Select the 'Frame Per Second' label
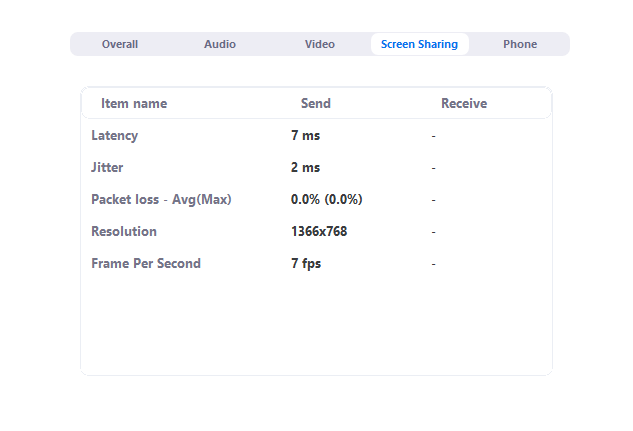Screen dimensions: 633x431 coord(146,264)
